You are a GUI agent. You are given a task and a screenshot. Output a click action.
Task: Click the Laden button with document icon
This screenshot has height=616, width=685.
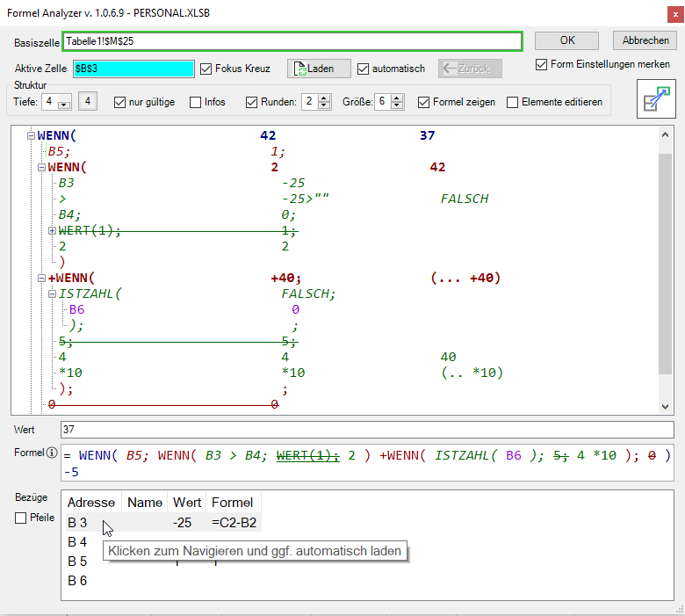click(319, 69)
